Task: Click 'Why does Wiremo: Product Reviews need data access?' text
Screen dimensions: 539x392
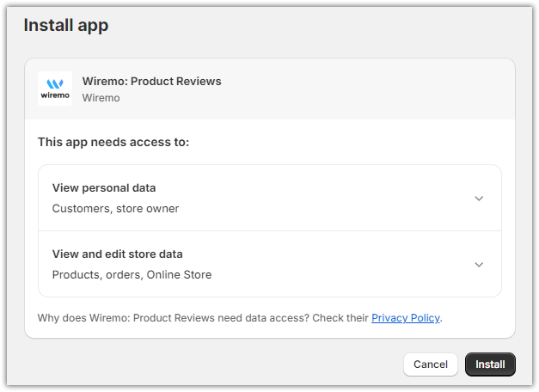Action: pyautogui.click(x=174, y=318)
